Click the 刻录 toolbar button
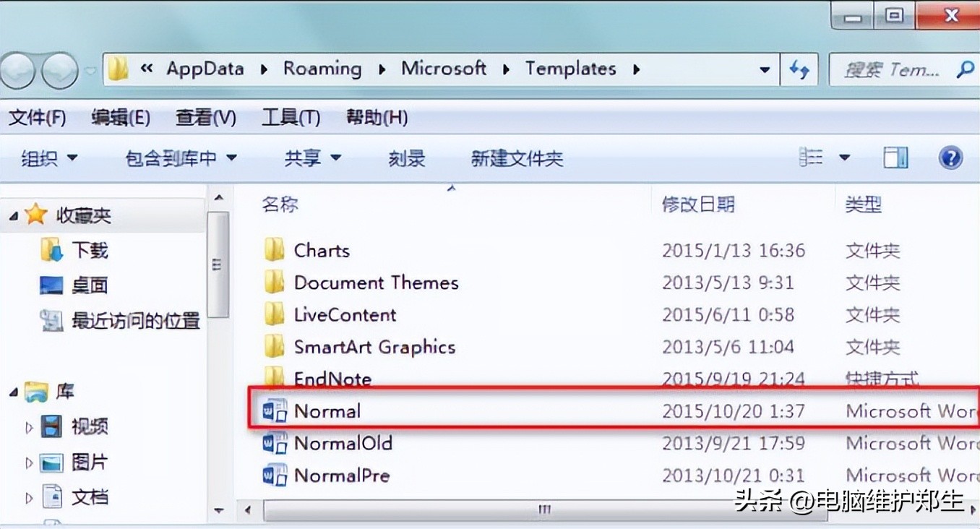This screenshot has width=980, height=529. [407, 158]
